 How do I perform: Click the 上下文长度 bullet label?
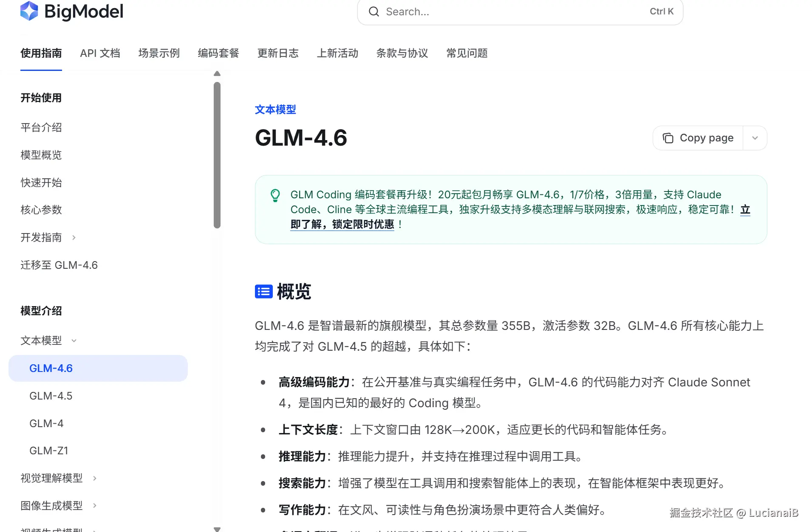(x=308, y=430)
